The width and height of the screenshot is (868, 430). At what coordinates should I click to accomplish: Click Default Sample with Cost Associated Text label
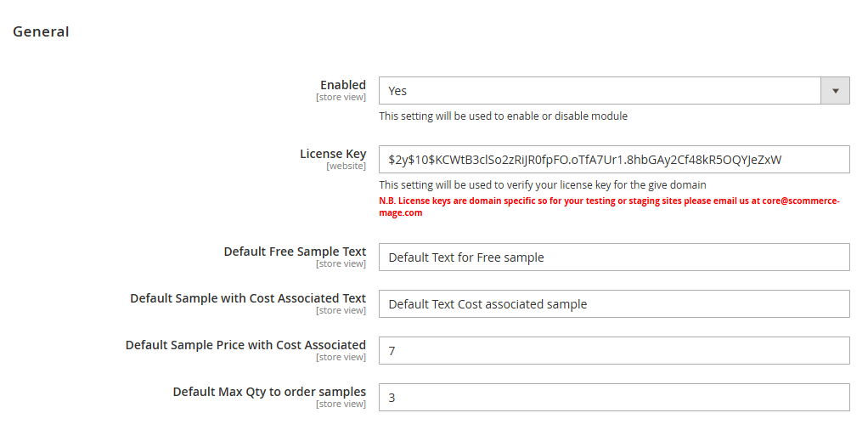pyautogui.click(x=248, y=298)
